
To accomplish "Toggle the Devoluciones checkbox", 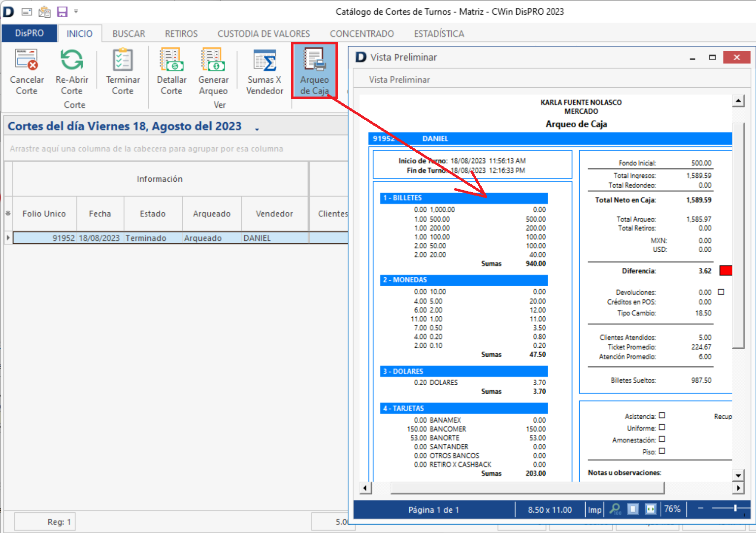I will tap(721, 292).
